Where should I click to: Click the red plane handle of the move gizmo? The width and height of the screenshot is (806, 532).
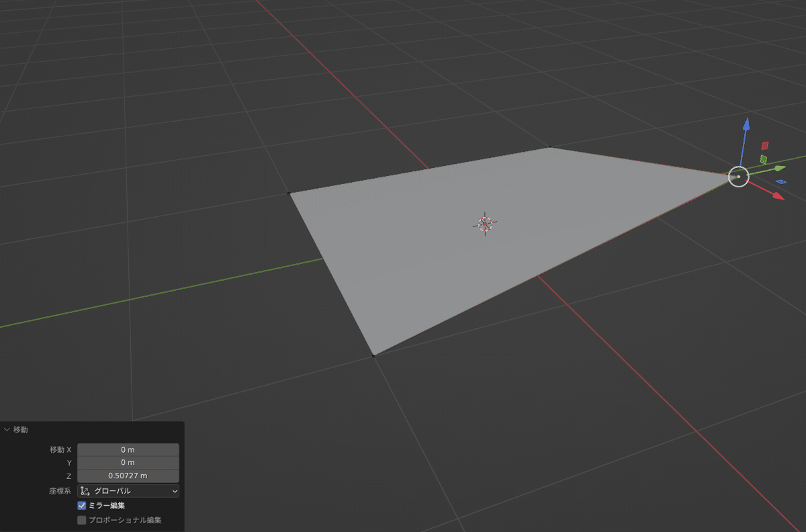click(x=764, y=145)
